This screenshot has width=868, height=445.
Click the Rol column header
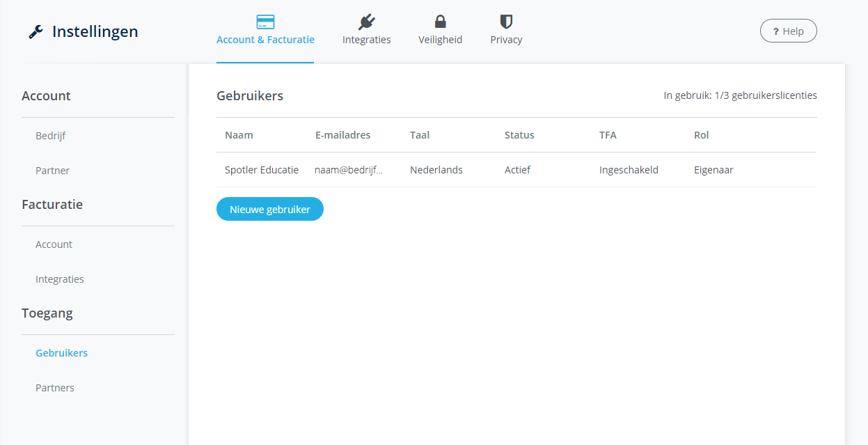pos(701,135)
